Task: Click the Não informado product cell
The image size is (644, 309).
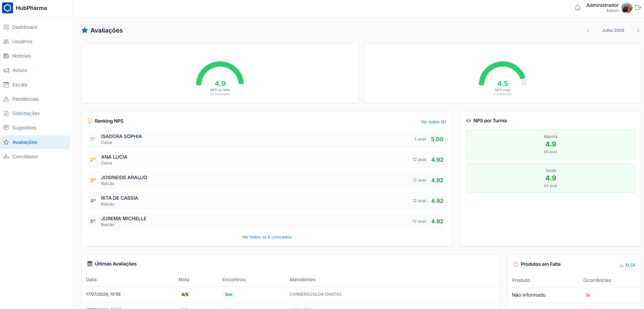Action: point(528,295)
